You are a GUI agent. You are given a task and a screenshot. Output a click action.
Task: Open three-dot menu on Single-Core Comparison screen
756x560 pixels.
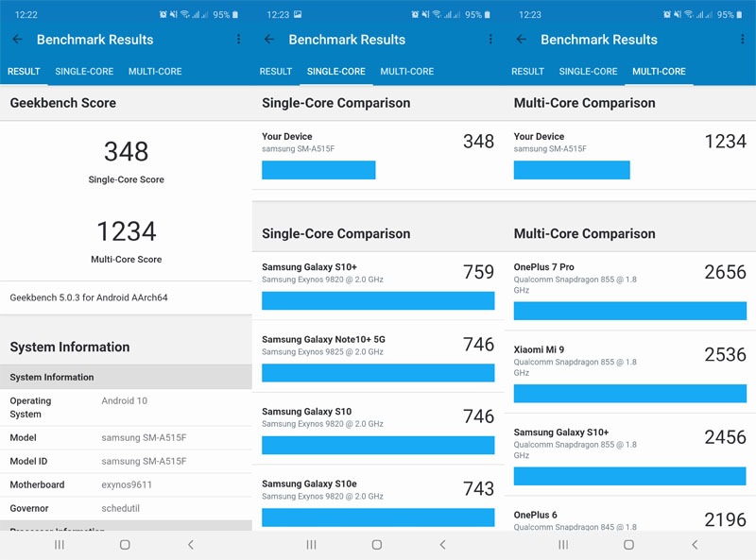[490, 39]
